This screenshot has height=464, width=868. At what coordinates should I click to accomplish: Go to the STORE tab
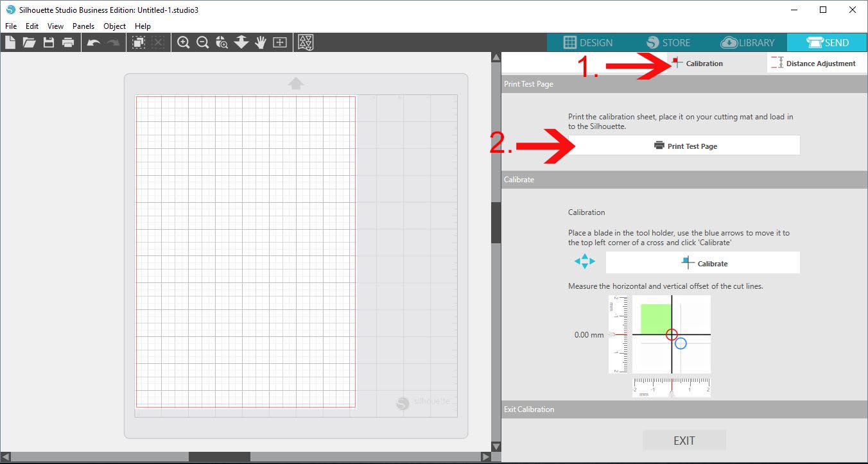click(668, 42)
